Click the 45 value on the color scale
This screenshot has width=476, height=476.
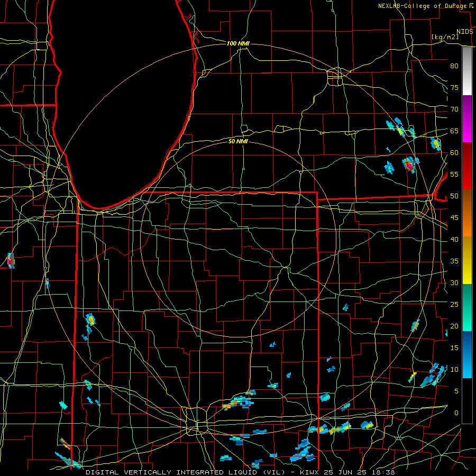(x=454, y=218)
